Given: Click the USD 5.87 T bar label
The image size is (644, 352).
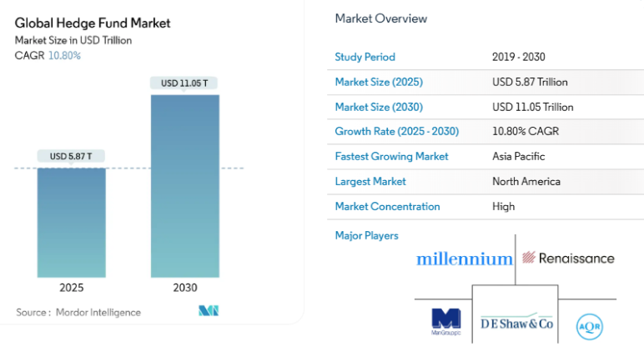Looking at the screenshot, I should tap(71, 156).
